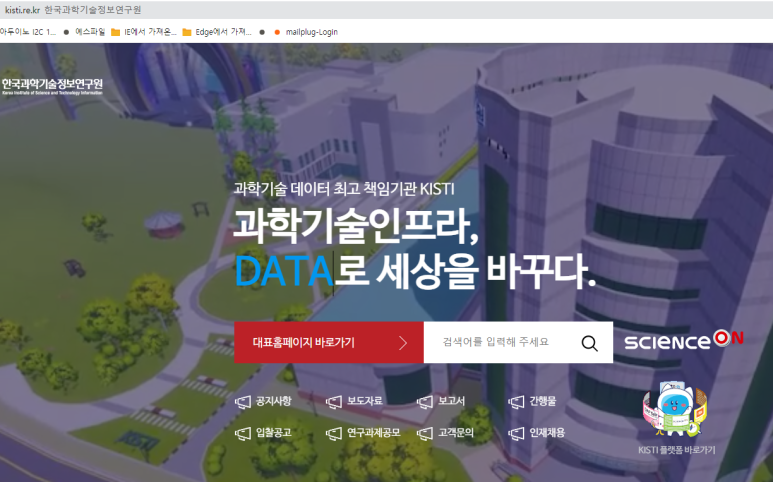The image size is (773, 482).
Task: Open the 고객문의 megaphone icon
Action: (x=425, y=434)
